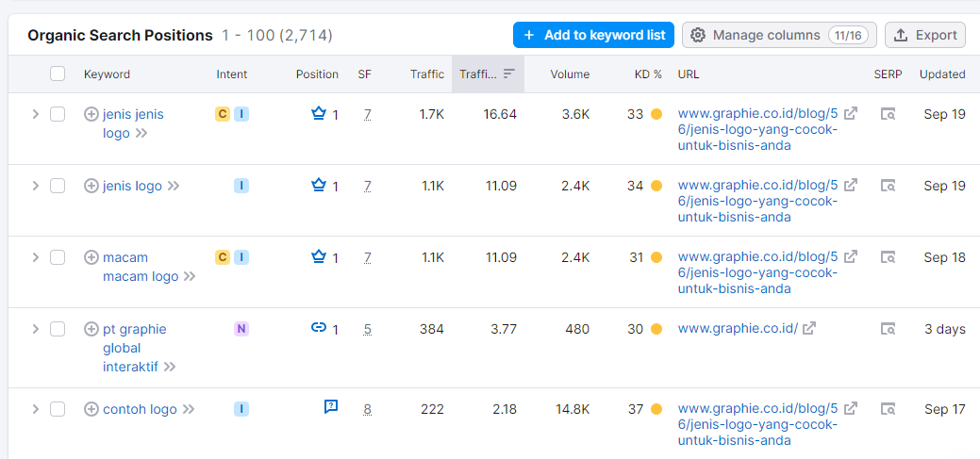Image resolution: width=980 pixels, height=459 pixels.
Task: Click the plus icon beside jenis logo keyword
Action: coord(91,186)
